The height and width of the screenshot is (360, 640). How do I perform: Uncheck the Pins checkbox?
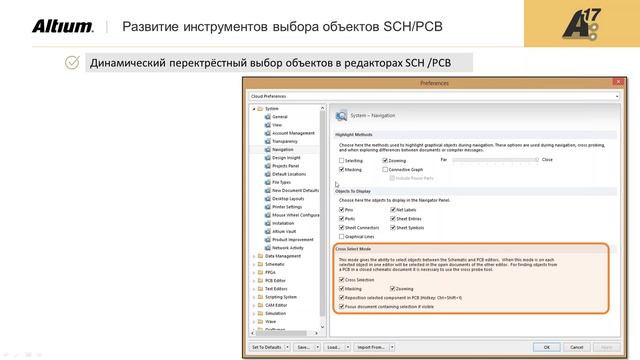pyautogui.click(x=342, y=210)
